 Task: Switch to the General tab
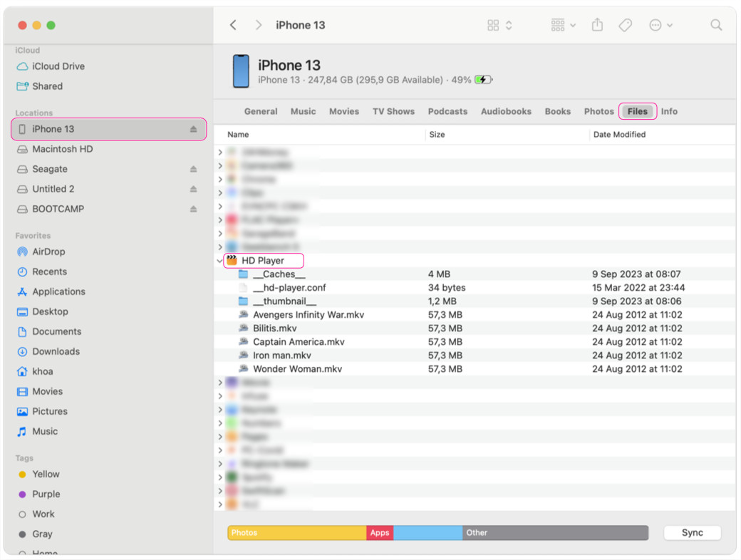(x=261, y=112)
